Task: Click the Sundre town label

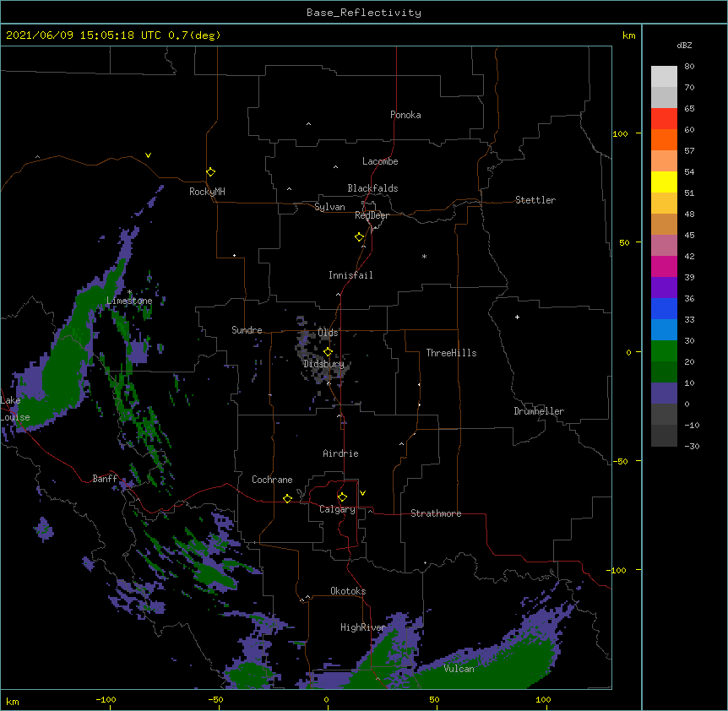Action: (x=247, y=330)
